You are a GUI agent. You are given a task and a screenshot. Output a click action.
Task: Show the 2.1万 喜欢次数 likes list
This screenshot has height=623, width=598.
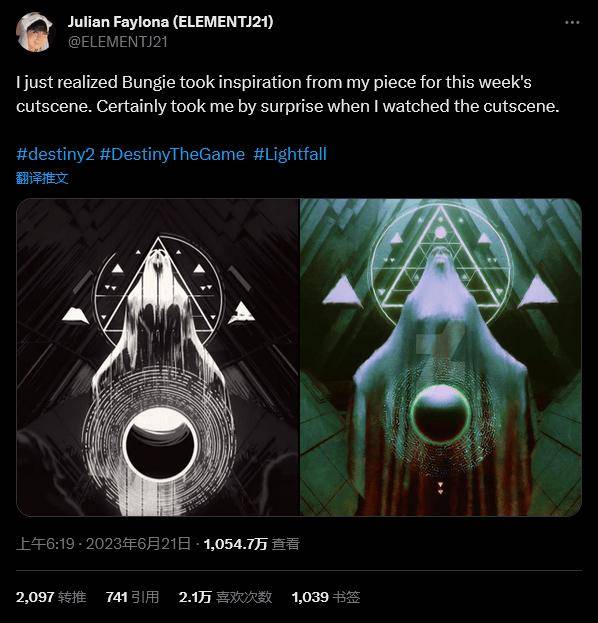pyautogui.click(x=225, y=597)
